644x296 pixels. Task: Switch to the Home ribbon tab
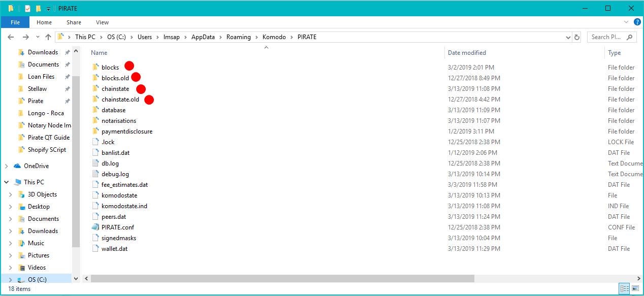[x=44, y=22]
